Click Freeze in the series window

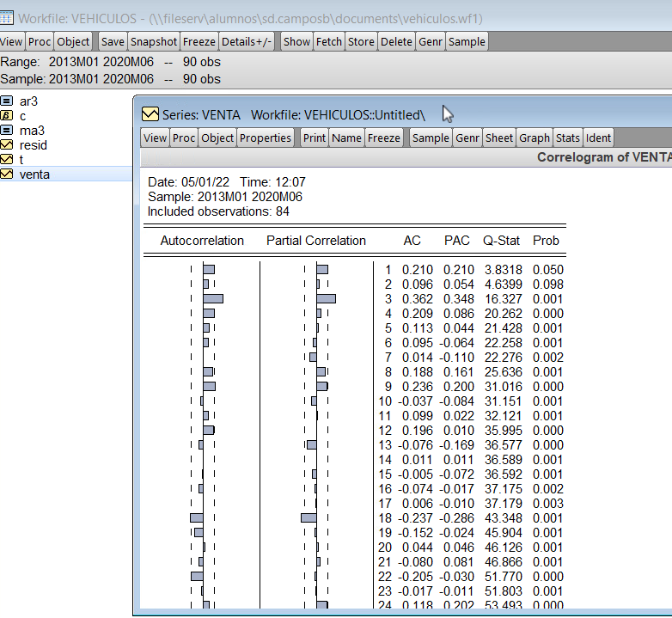coord(383,138)
